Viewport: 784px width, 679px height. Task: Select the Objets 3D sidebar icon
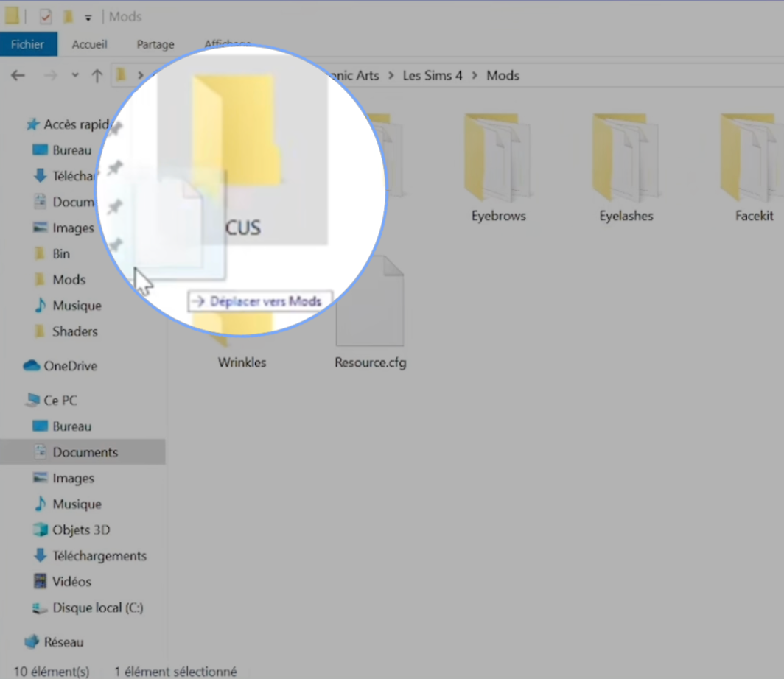(41, 530)
